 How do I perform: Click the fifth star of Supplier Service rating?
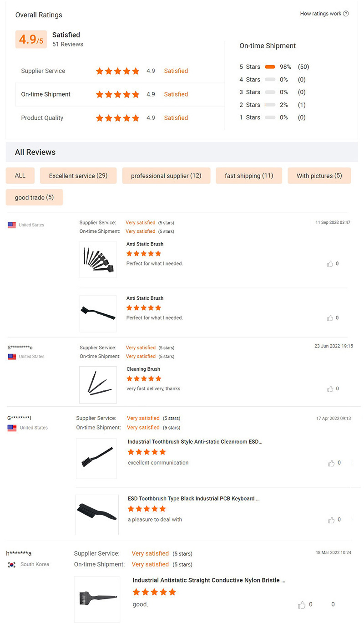click(x=136, y=71)
